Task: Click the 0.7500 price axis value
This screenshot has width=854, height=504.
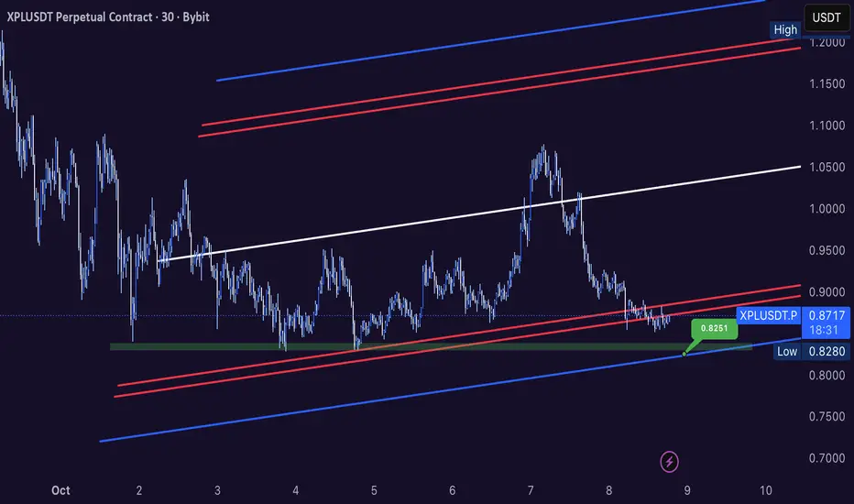Action: (827, 417)
